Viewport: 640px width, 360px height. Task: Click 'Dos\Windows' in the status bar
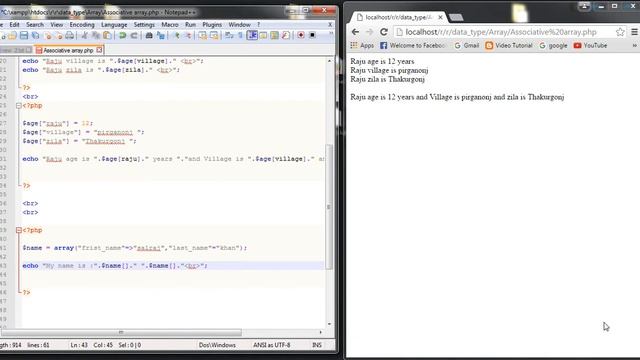pyautogui.click(x=217, y=345)
